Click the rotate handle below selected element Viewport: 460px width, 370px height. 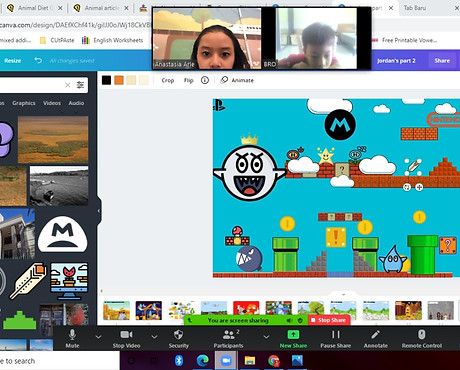click(x=407, y=187)
